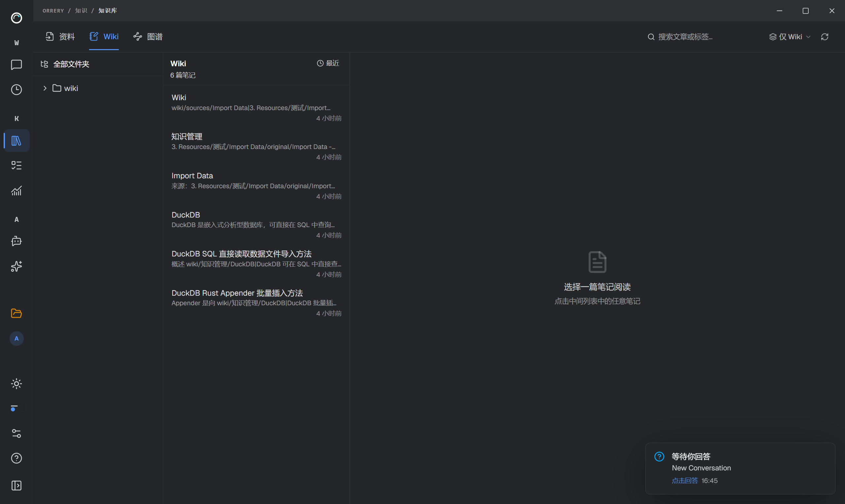Minimize the application window
Image resolution: width=845 pixels, height=504 pixels.
(779, 11)
